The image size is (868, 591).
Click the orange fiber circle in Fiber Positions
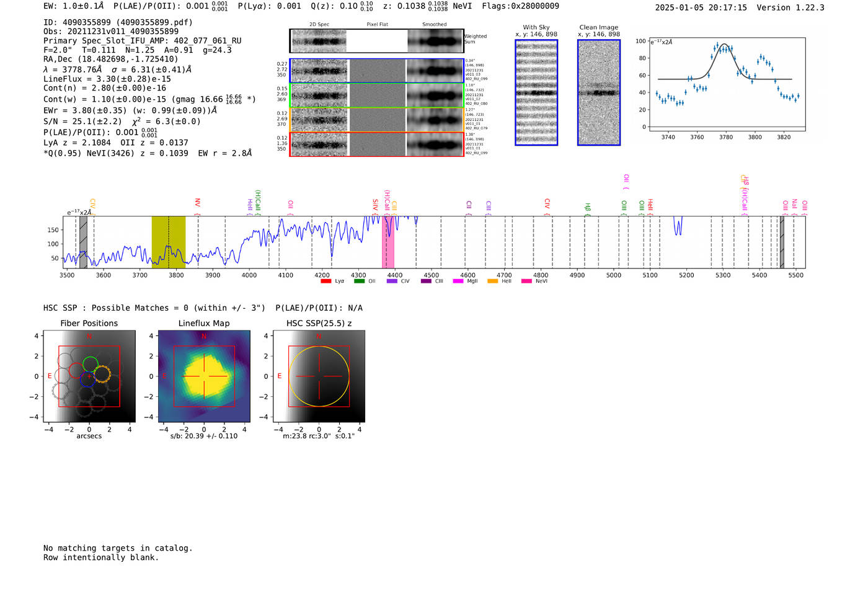(x=102, y=374)
